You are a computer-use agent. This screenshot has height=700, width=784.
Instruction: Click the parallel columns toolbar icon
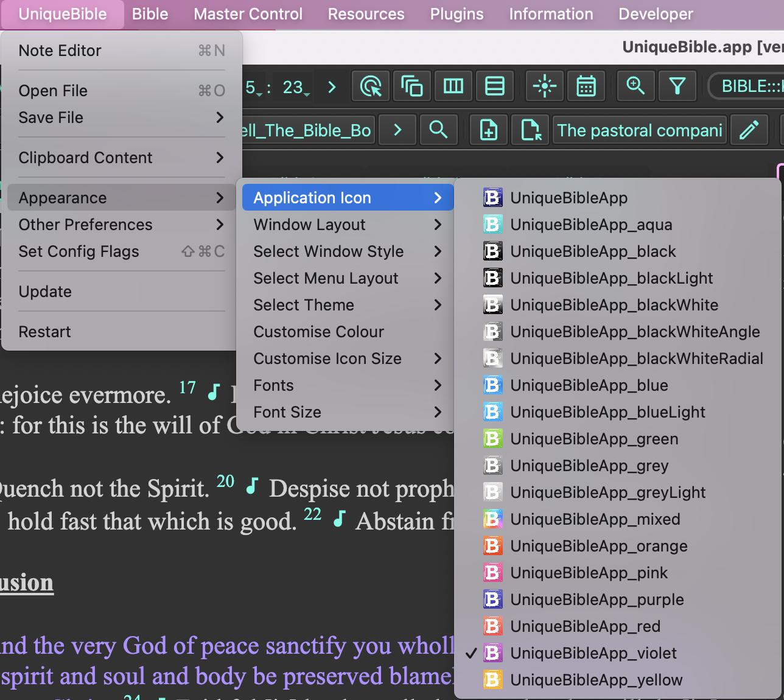coord(453,86)
